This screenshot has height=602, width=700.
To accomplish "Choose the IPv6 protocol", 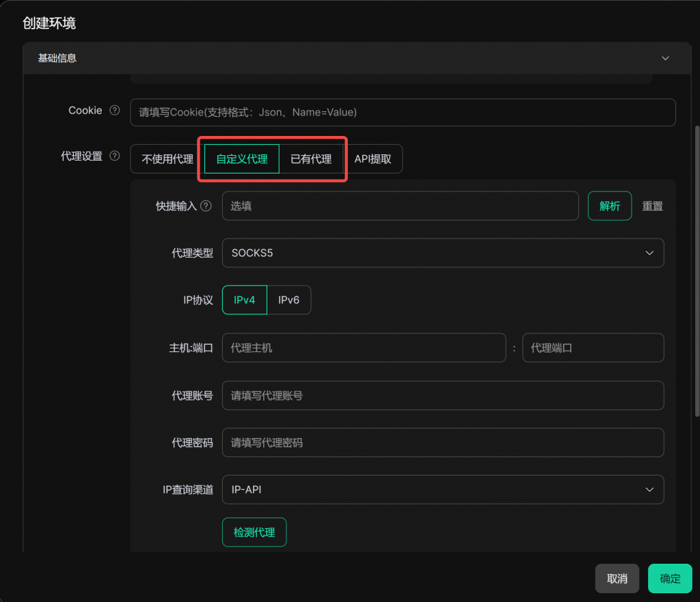I will coord(288,300).
